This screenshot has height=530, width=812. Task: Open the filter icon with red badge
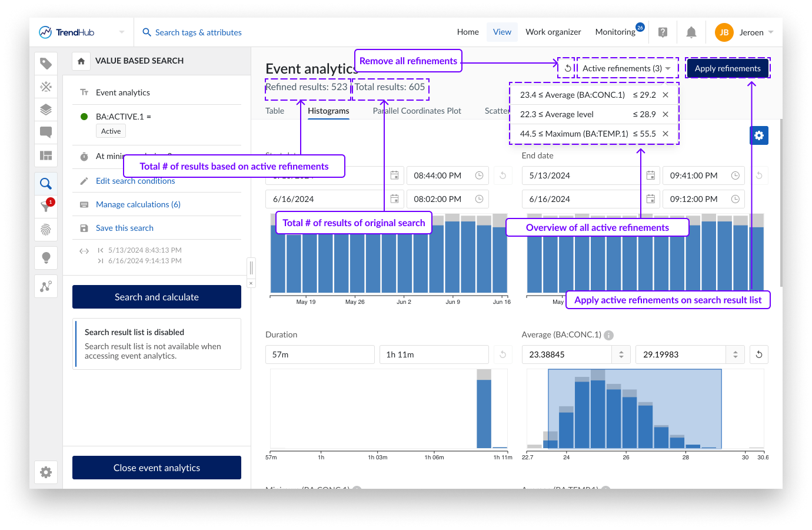[x=46, y=206]
